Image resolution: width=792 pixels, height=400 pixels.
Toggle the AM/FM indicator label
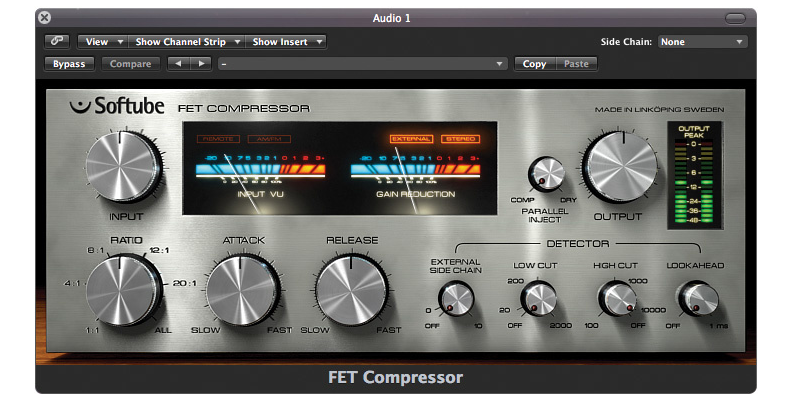point(269,139)
